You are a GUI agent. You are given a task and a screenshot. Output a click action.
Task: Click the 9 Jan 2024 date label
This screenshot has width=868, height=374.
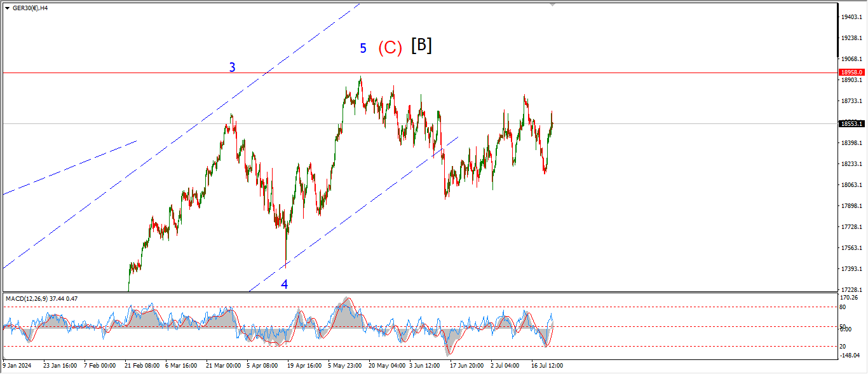point(17,366)
